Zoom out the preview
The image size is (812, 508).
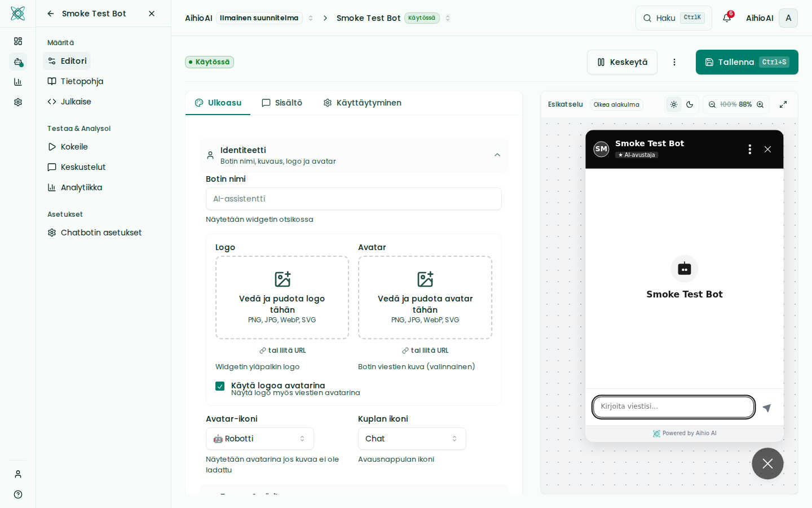[x=712, y=104]
